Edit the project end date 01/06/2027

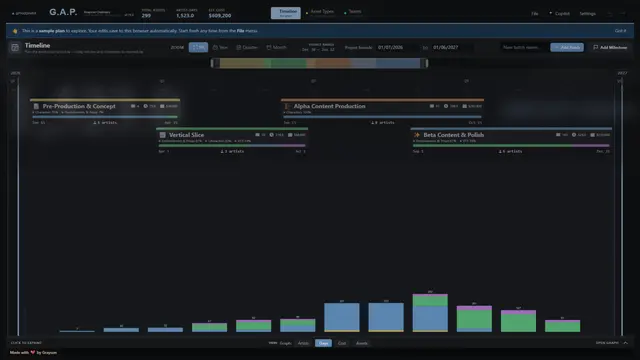pyautogui.click(x=452, y=47)
